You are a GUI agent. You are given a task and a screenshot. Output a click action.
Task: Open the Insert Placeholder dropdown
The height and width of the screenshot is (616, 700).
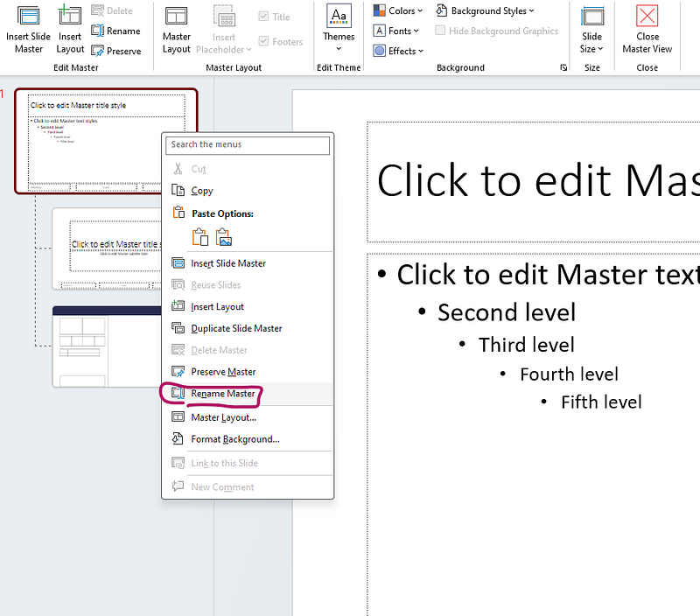click(248, 50)
